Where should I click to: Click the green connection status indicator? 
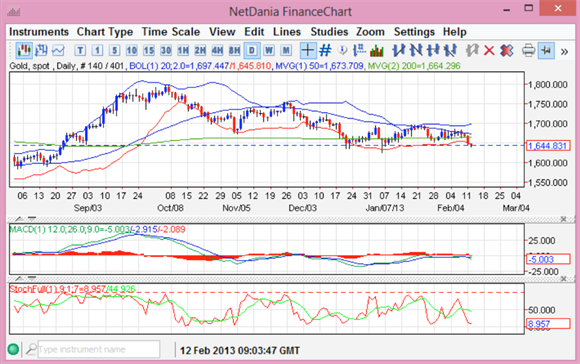(13, 349)
